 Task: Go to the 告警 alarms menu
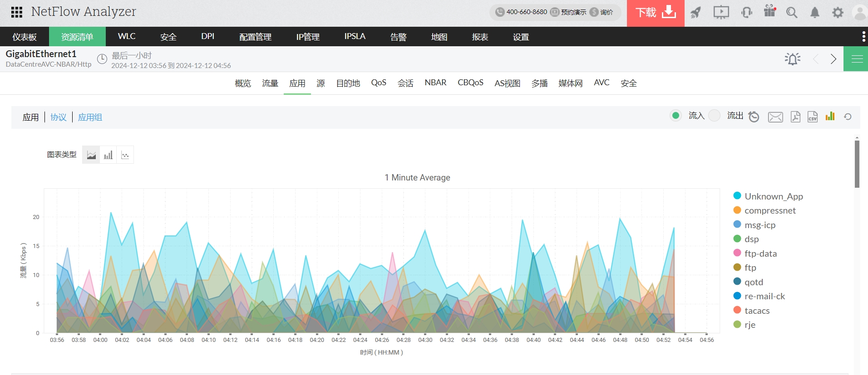click(398, 37)
